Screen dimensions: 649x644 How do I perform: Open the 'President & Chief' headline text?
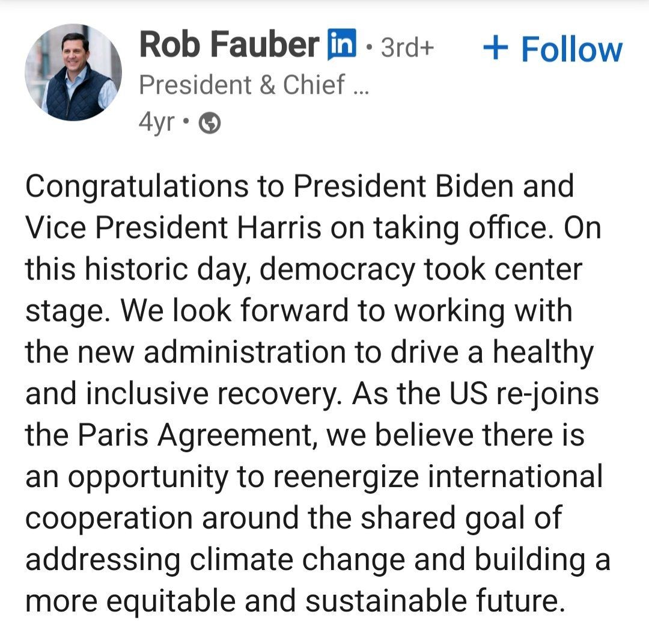pyautogui.click(x=242, y=85)
